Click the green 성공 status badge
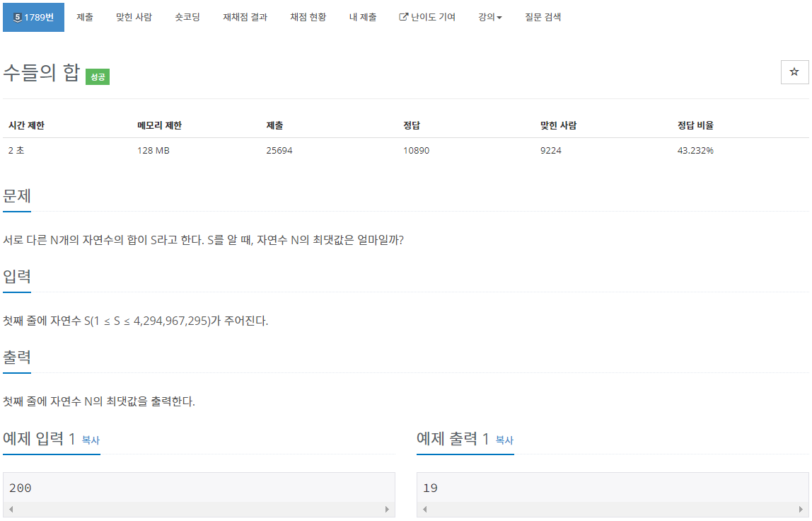 pos(98,76)
